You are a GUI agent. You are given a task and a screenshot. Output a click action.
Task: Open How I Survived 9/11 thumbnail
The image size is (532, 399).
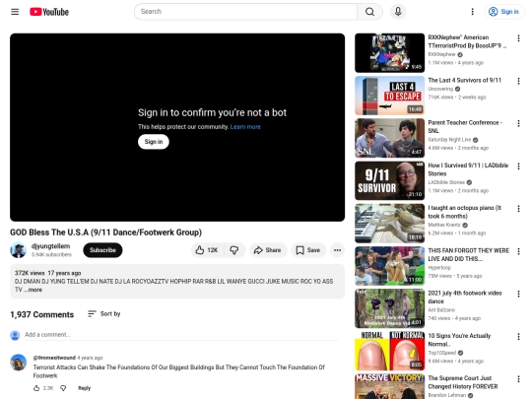tap(389, 181)
